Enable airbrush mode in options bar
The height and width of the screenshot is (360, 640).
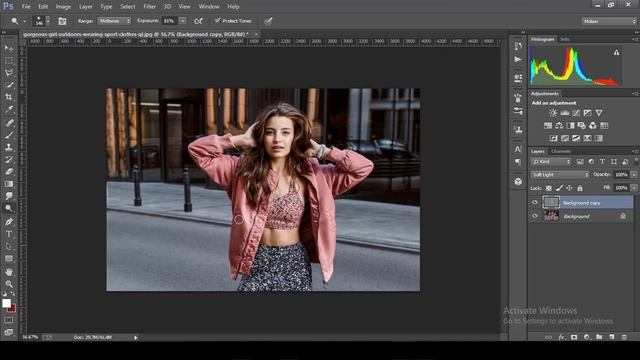[198, 21]
